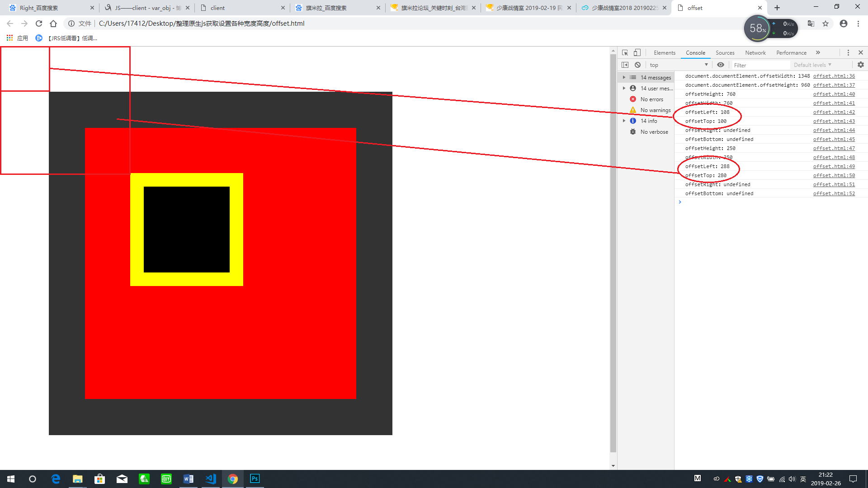Open the Default levels dropdown
Viewport: 868px width, 488px height.
tap(812, 65)
